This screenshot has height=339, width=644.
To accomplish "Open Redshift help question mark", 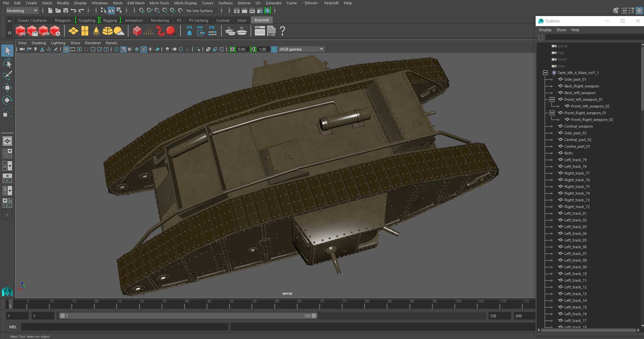I will coord(283,31).
